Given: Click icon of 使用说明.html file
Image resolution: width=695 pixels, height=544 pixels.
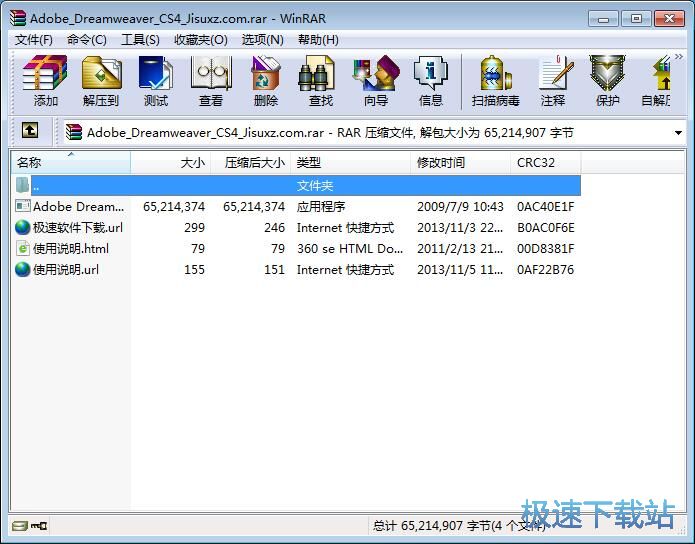Looking at the screenshot, I should [x=23, y=248].
